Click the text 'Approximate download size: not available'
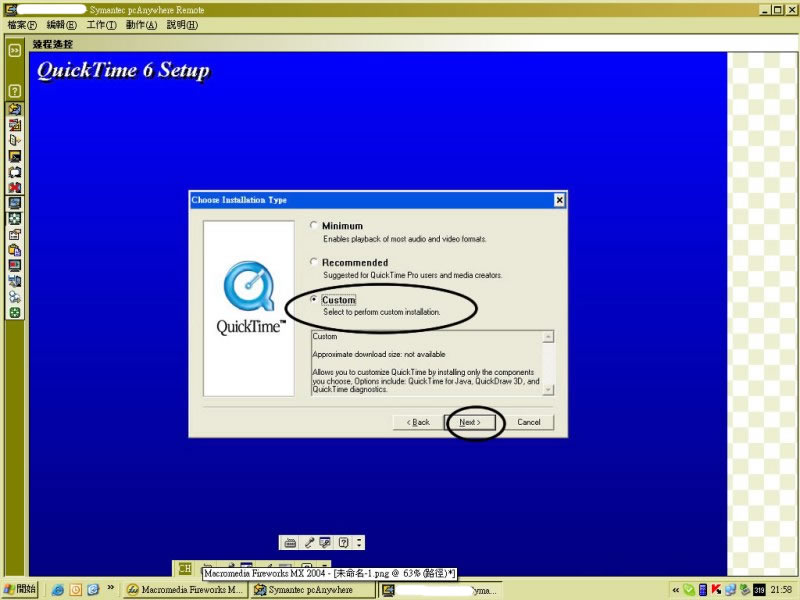The width and height of the screenshot is (800, 600). (379, 354)
